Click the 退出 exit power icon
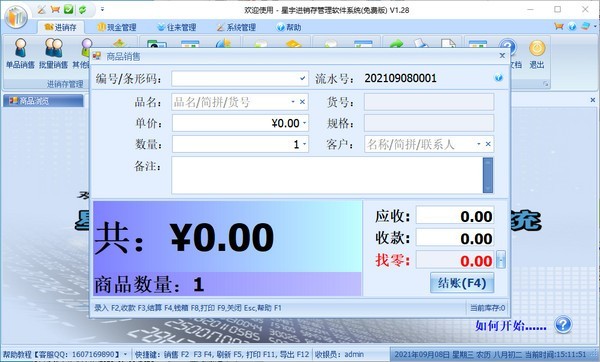Viewport: 600px width, 362px height. [537, 54]
